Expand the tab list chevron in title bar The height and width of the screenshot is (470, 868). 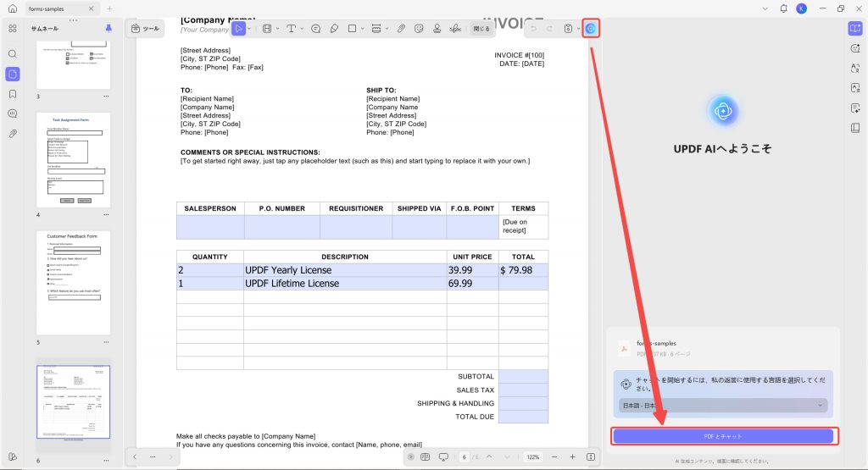tap(765, 8)
